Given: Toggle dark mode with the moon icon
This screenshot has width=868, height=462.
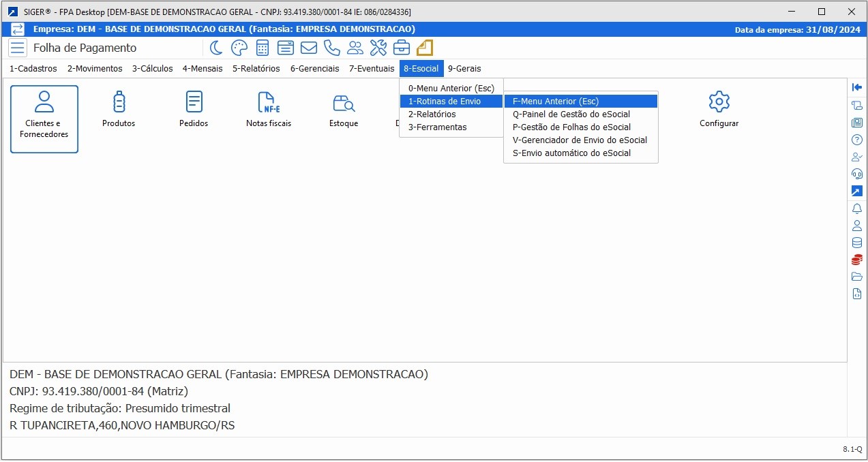Looking at the screenshot, I should pyautogui.click(x=216, y=48).
